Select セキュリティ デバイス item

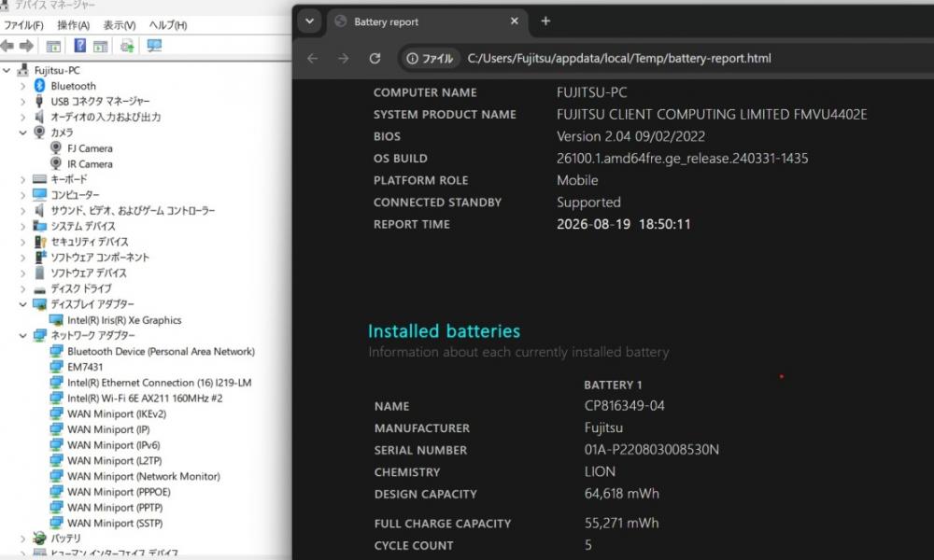90,242
